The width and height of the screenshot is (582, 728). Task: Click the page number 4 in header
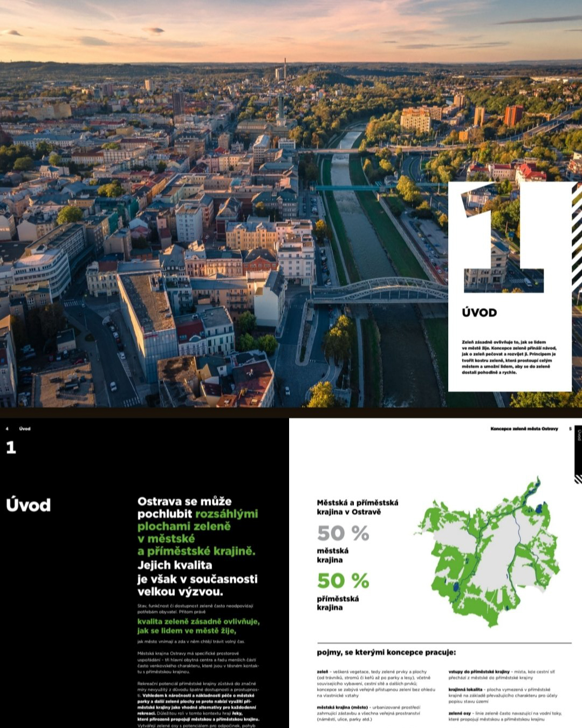click(7, 428)
